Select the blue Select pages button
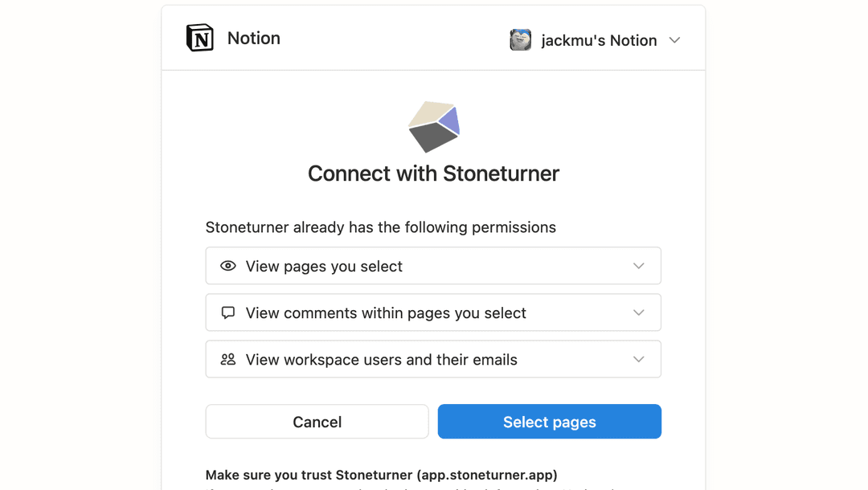The height and width of the screenshot is (490, 868). (x=550, y=422)
